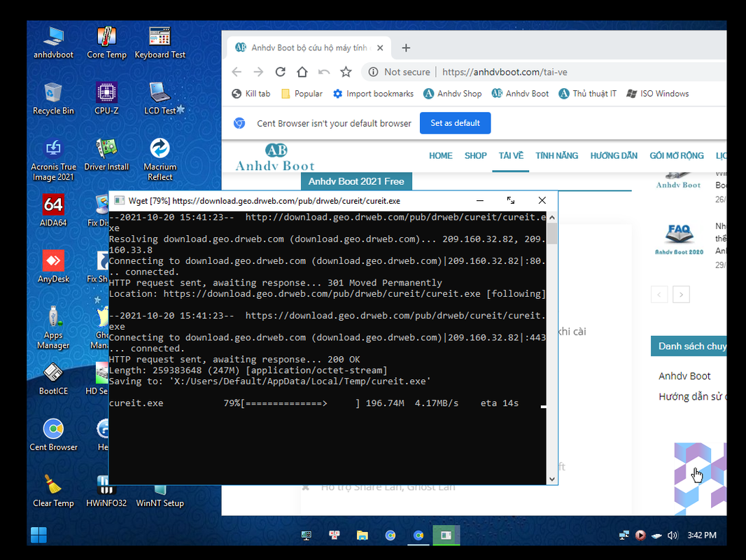Screen dimensions: 746x560
Task: Go to the next slide in the sidebar carousel
Action: point(682,295)
